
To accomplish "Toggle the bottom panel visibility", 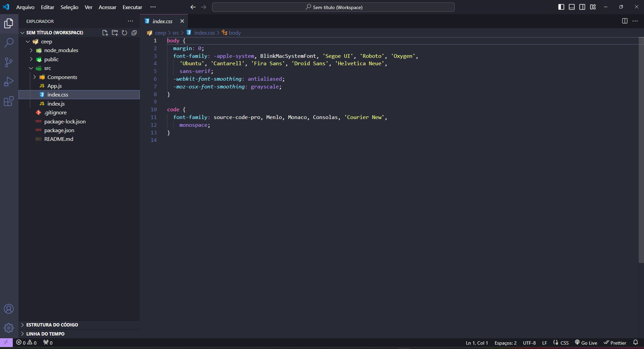I will (x=572, y=7).
